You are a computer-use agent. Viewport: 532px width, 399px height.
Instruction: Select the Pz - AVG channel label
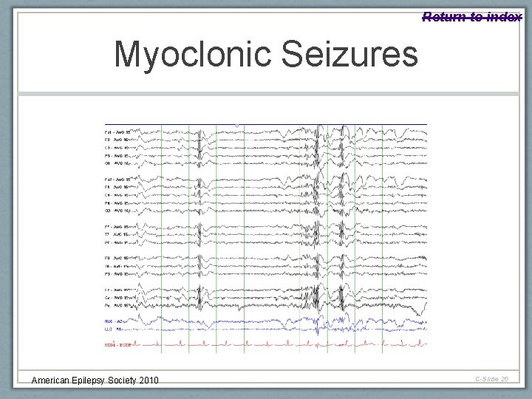pyautogui.click(x=117, y=306)
